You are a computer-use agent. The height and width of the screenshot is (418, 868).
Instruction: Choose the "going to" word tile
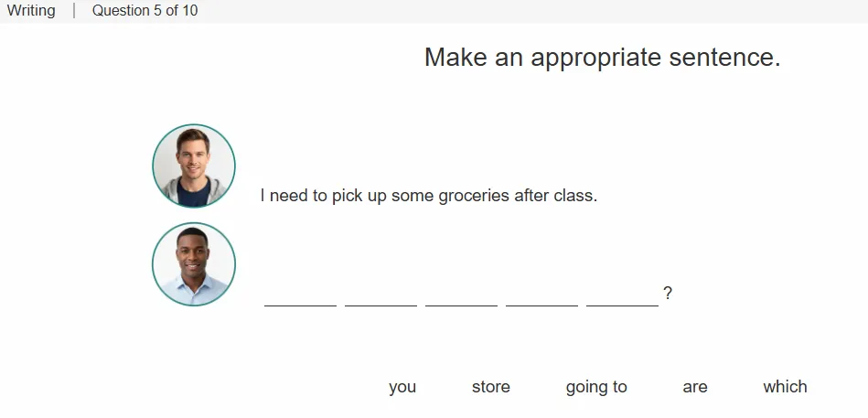pos(596,387)
